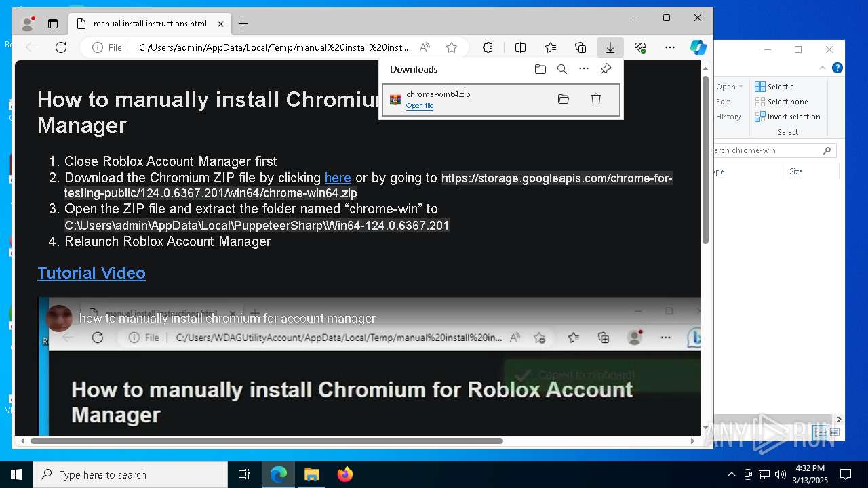Click Open file under chrome-win64.zip
This screenshot has width=868, height=488.
(419, 106)
